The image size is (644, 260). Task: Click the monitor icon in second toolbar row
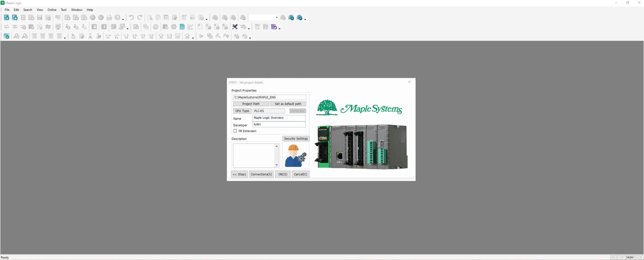[58, 27]
